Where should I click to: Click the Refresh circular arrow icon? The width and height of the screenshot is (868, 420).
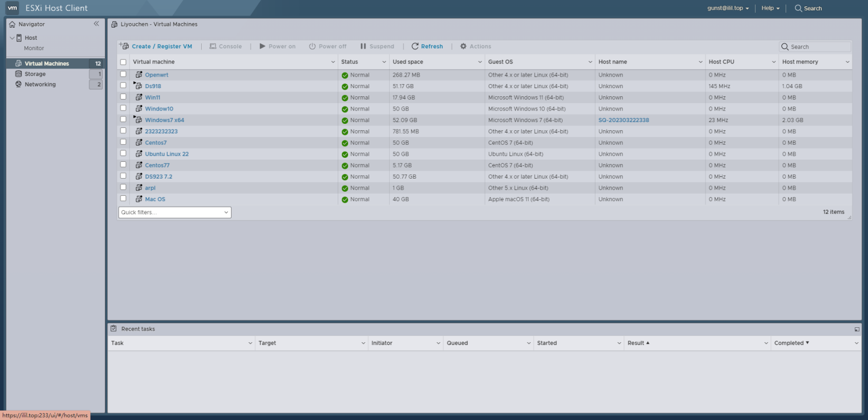click(x=415, y=46)
